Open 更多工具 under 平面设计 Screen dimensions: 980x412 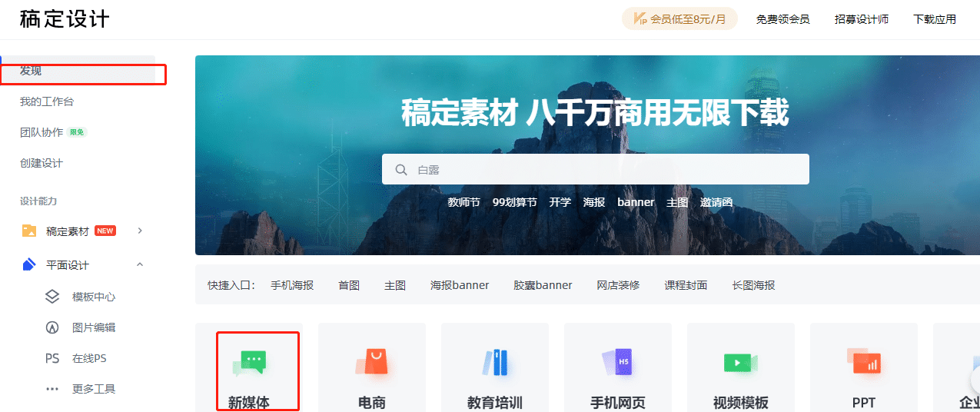pos(94,389)
